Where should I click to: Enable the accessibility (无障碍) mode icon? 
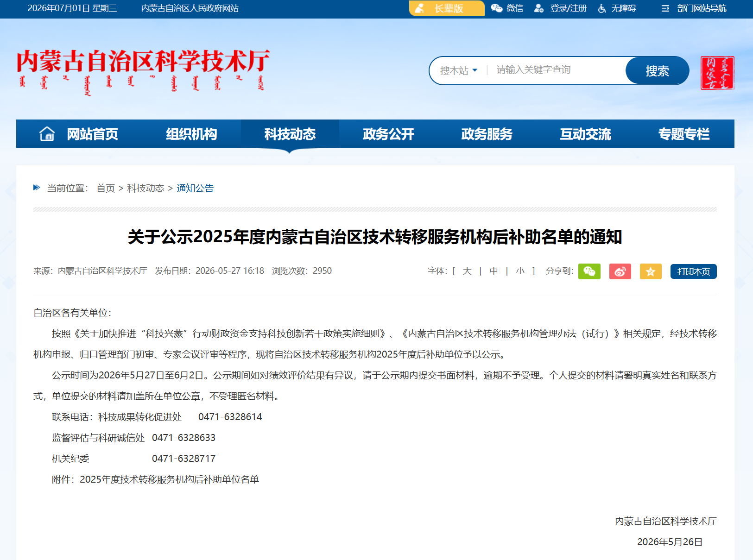click(x=602, y=8)
